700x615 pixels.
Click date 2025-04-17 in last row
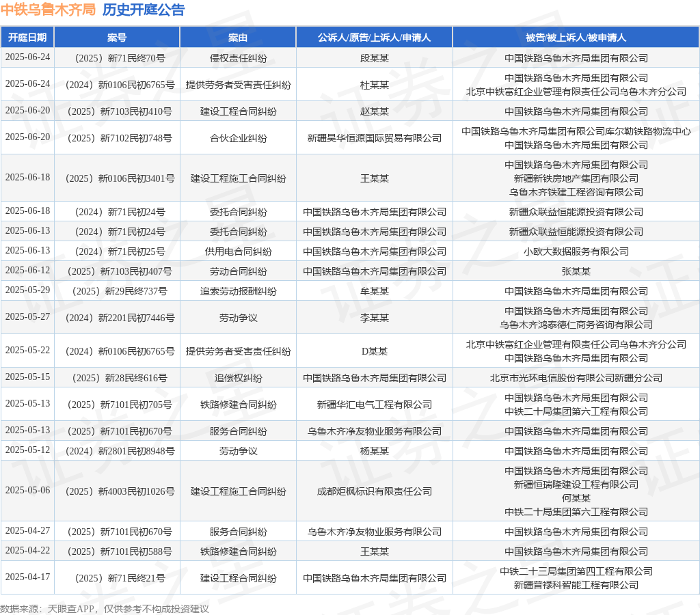tap(27, 577)
